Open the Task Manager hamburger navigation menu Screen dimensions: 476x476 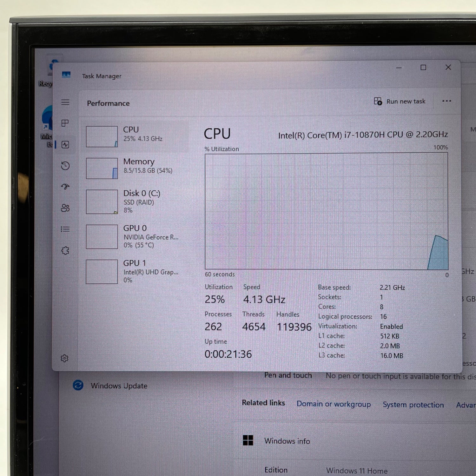coord(65,102)
